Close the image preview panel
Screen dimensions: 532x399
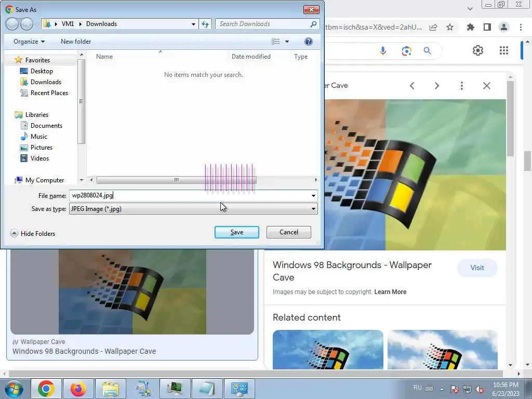486,86
